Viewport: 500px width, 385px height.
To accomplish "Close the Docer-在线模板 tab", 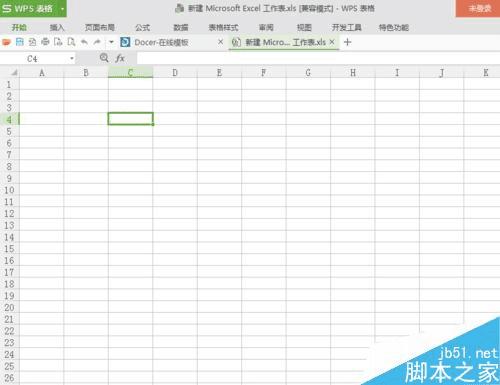I will [220, 42].
